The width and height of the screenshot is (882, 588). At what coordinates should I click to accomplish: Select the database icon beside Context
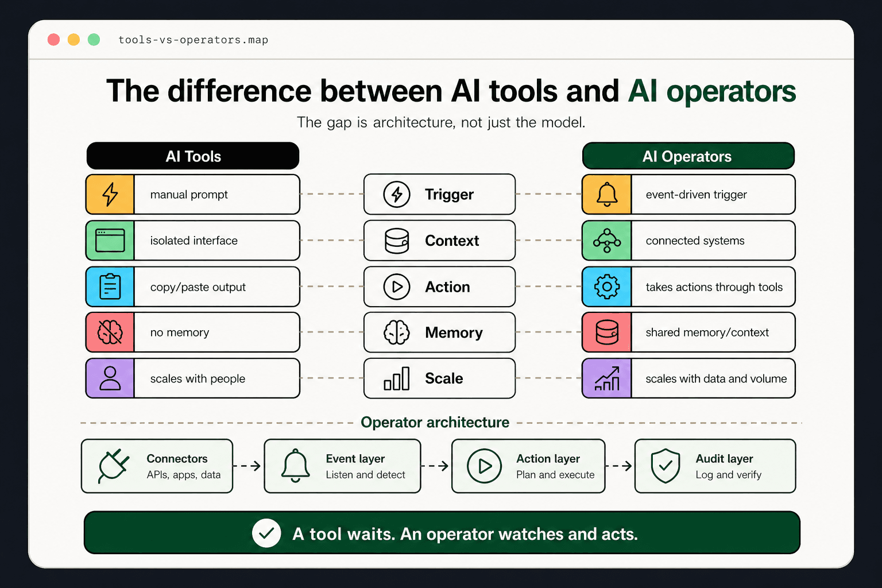coord(396,241)
